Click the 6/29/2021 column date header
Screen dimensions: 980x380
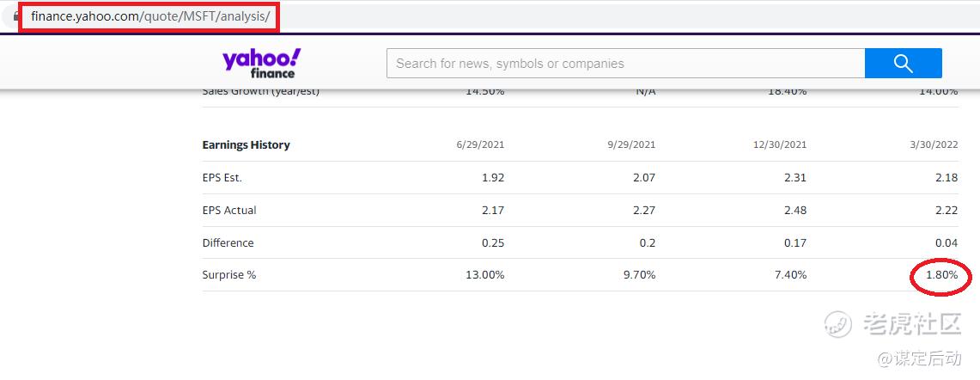(480, 145)
